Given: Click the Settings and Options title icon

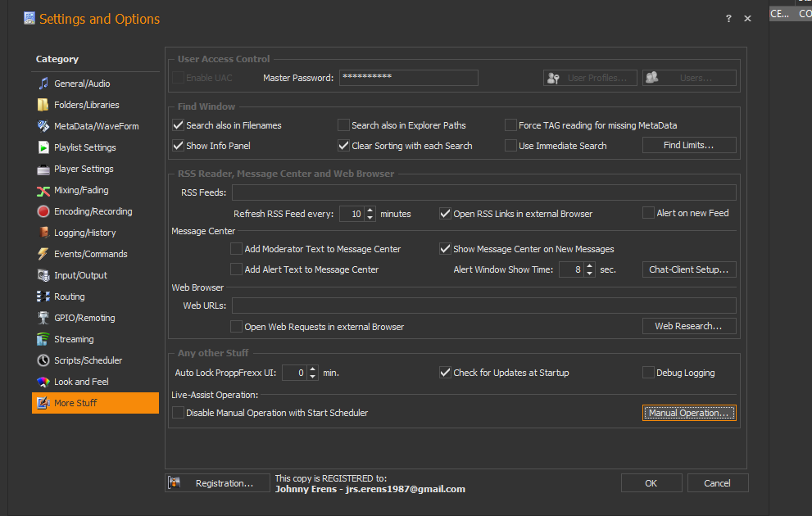Looking at the screenshot, I should coord(29,19).
